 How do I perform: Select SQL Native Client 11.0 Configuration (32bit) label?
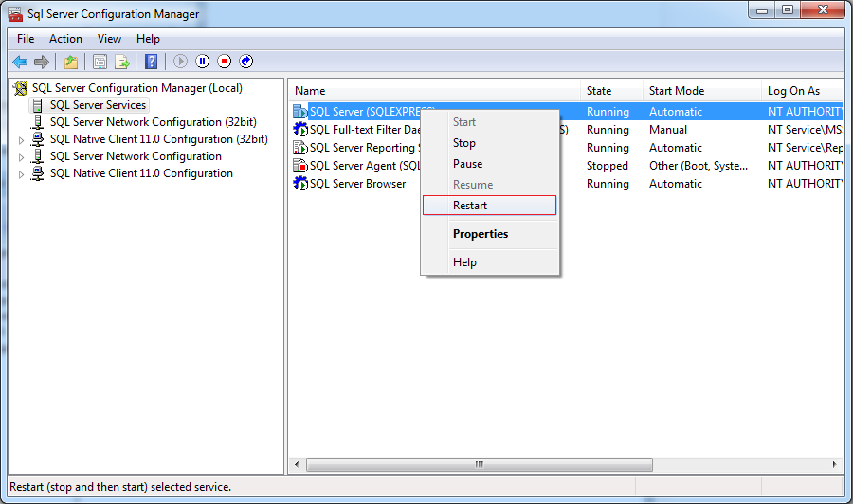coord(159,139)
